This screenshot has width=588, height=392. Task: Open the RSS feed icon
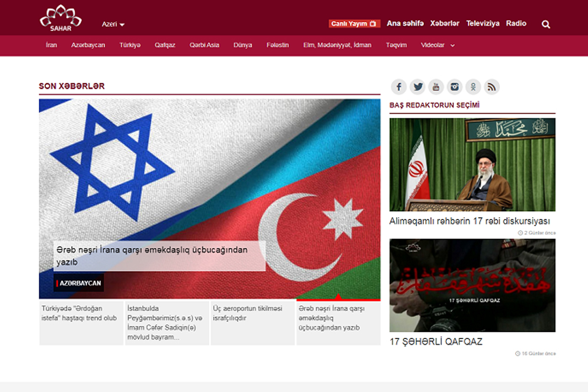tap(492, 87)
